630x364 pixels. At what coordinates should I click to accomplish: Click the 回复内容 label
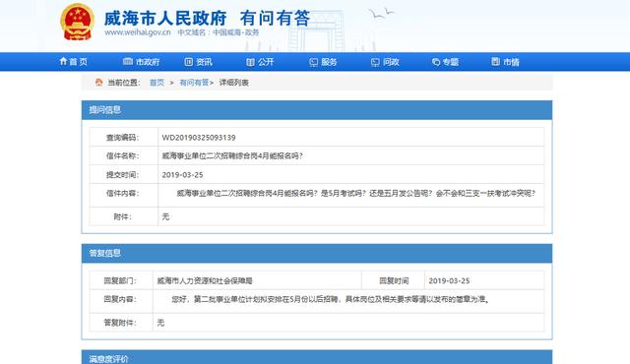click(x=120, y=299)
